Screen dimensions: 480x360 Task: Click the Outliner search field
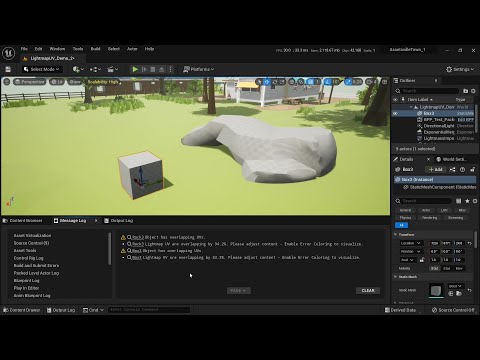point(427,91)
